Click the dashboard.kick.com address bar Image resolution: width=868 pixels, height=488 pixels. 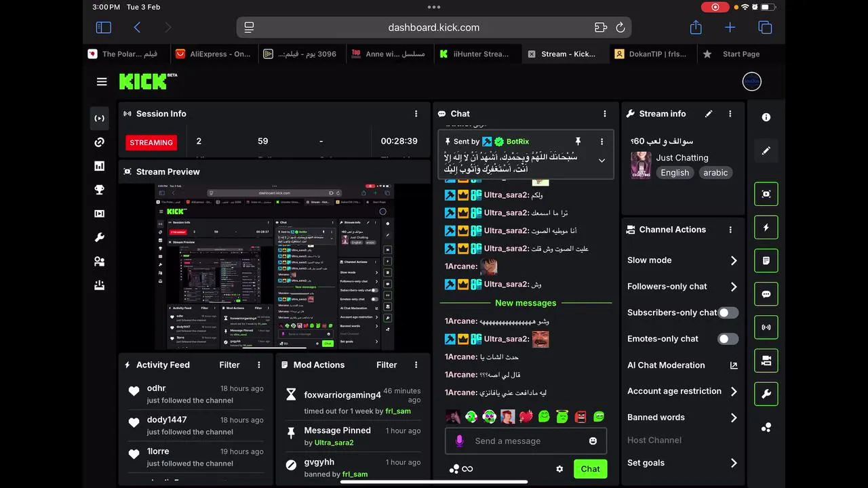pos(434,28)
